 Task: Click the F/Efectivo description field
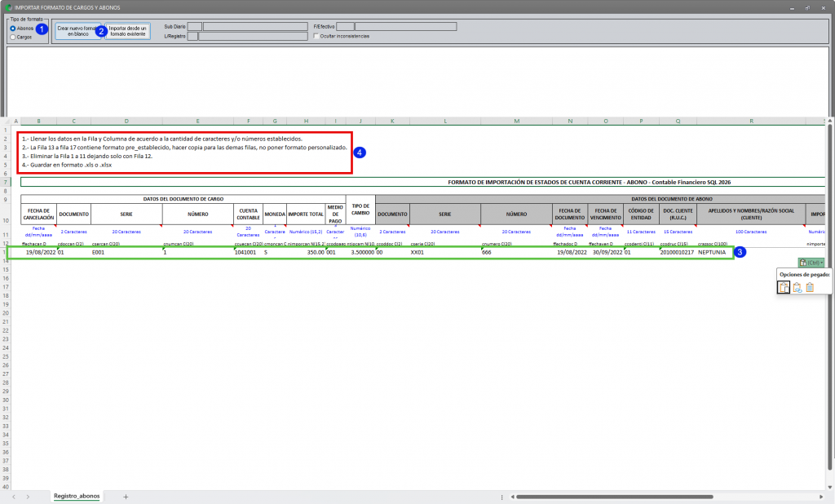point(406,27)
